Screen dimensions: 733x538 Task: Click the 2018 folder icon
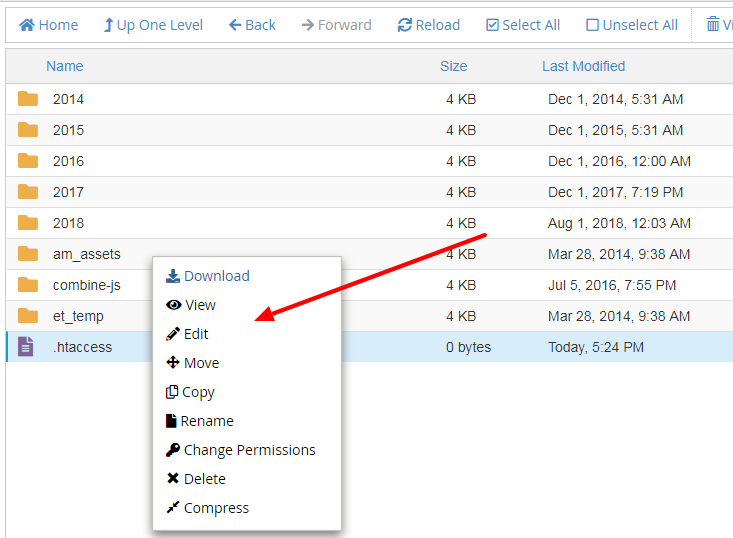(28, 223)
